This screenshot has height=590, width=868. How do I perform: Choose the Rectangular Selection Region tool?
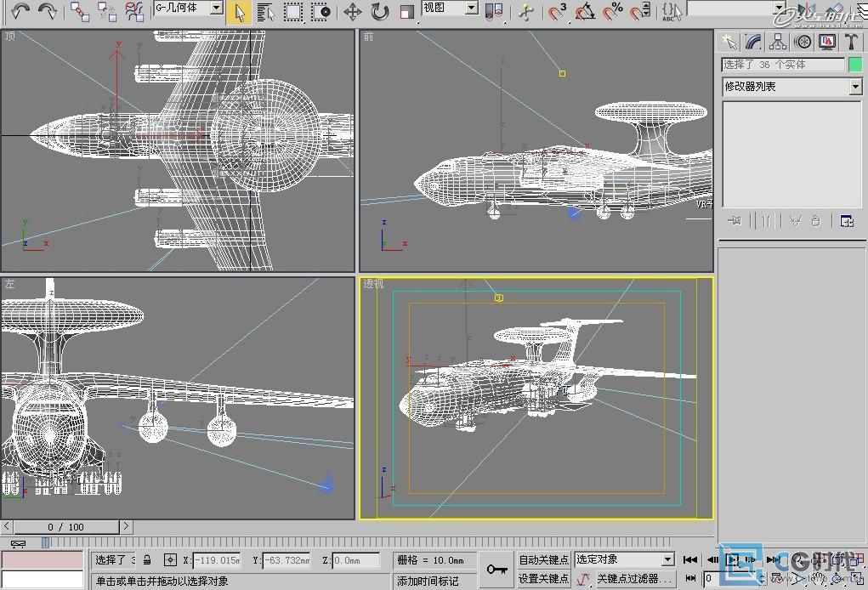click(292, 12)
